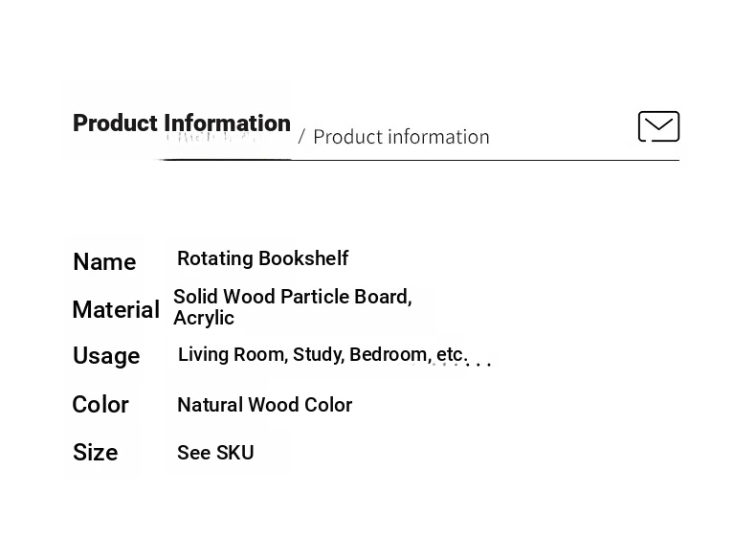
Task: Open the See SKU size text
Action: click(x=215, y=453)
